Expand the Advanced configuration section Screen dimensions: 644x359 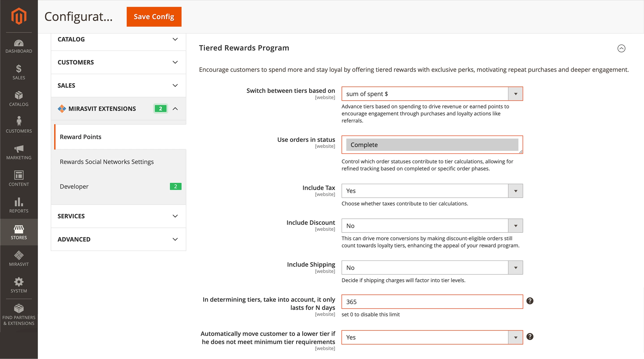(118, 239)
